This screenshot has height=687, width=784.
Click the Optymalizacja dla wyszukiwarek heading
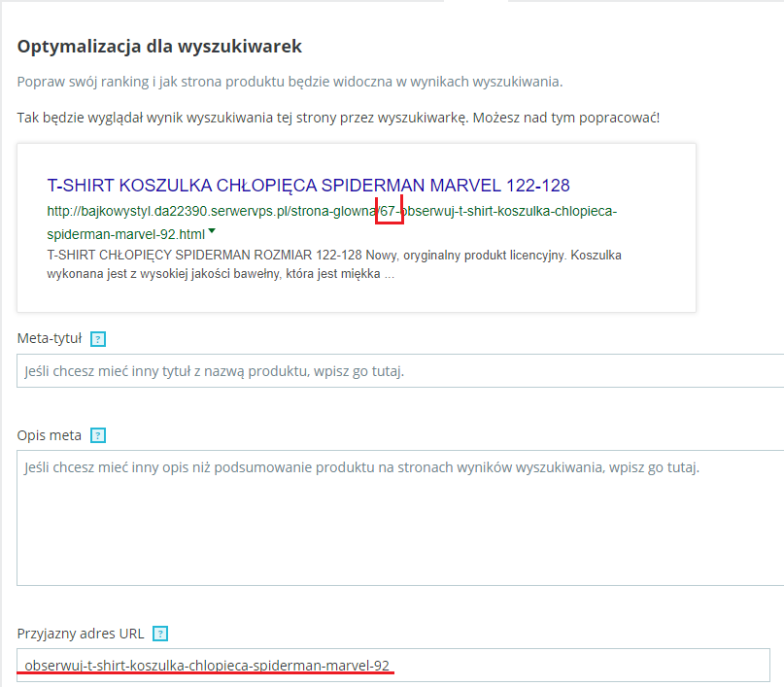[x=159, y=46]
